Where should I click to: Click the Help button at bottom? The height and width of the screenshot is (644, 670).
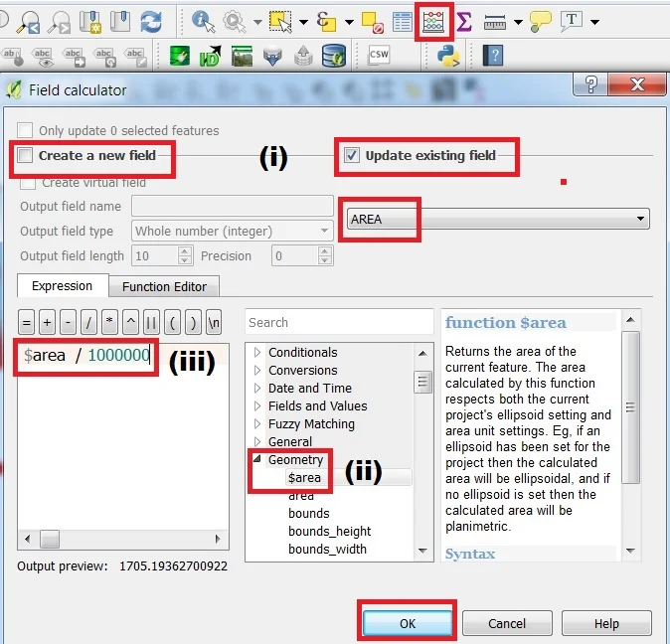click(606, 623)
